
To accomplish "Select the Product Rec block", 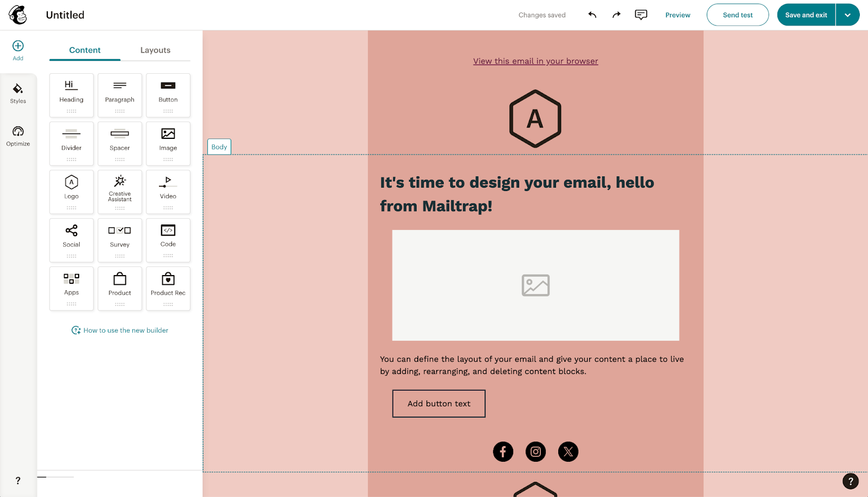I will pos(168,288).
